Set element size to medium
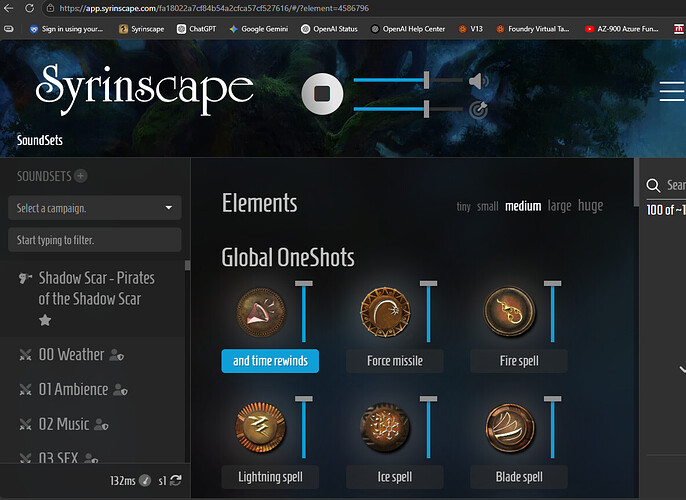Viewport: 686px width, 500px height. point(523,206)
